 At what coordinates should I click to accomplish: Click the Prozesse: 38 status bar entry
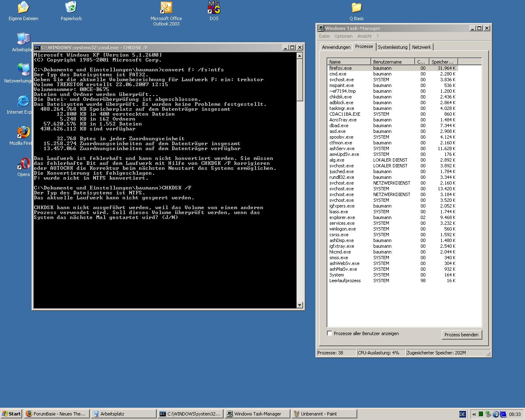[x=336, y=353]
